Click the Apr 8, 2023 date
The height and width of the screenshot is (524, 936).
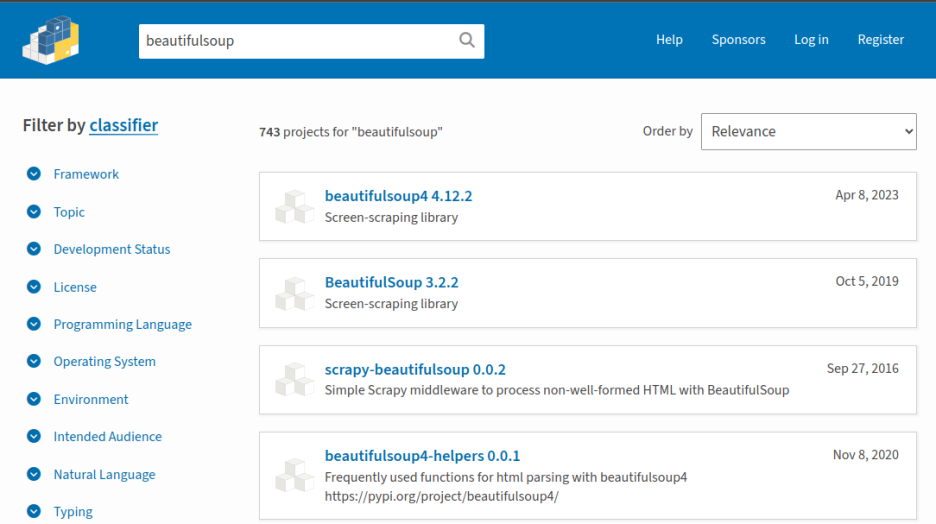point(867,195)
